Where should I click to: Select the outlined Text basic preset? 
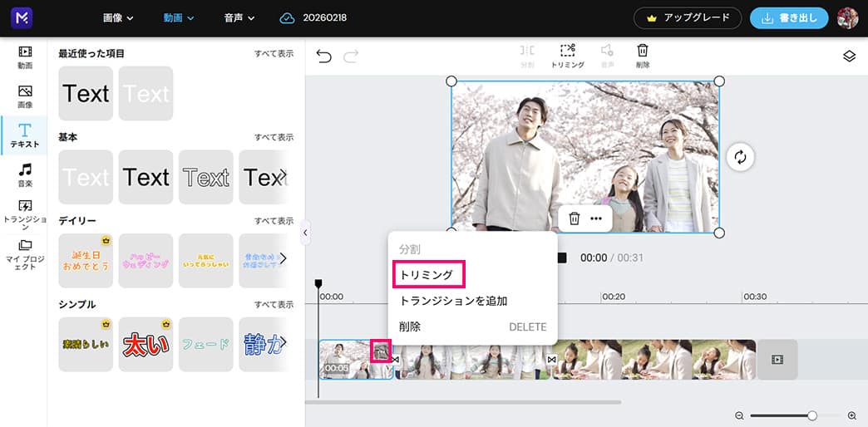click(206, 177)
